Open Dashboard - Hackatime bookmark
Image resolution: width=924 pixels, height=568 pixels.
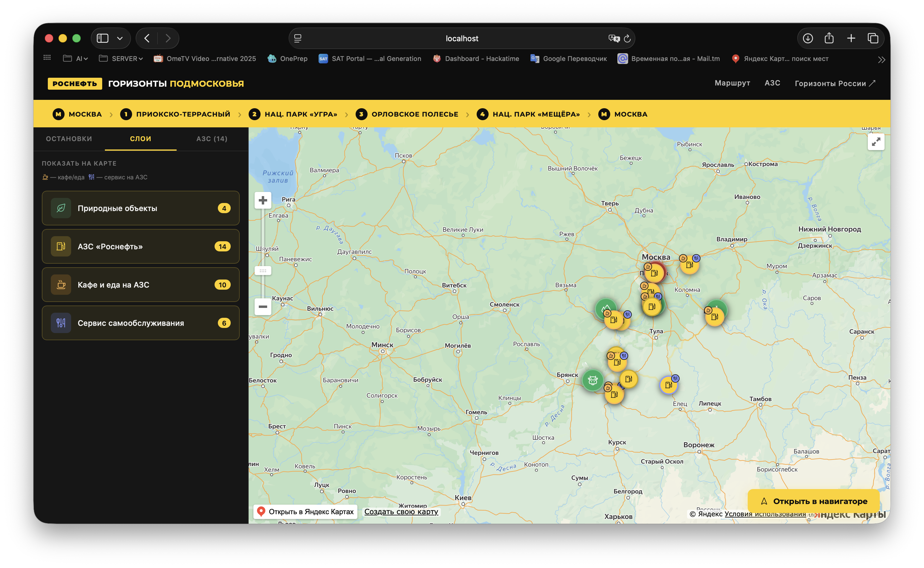tap(476, 59)
